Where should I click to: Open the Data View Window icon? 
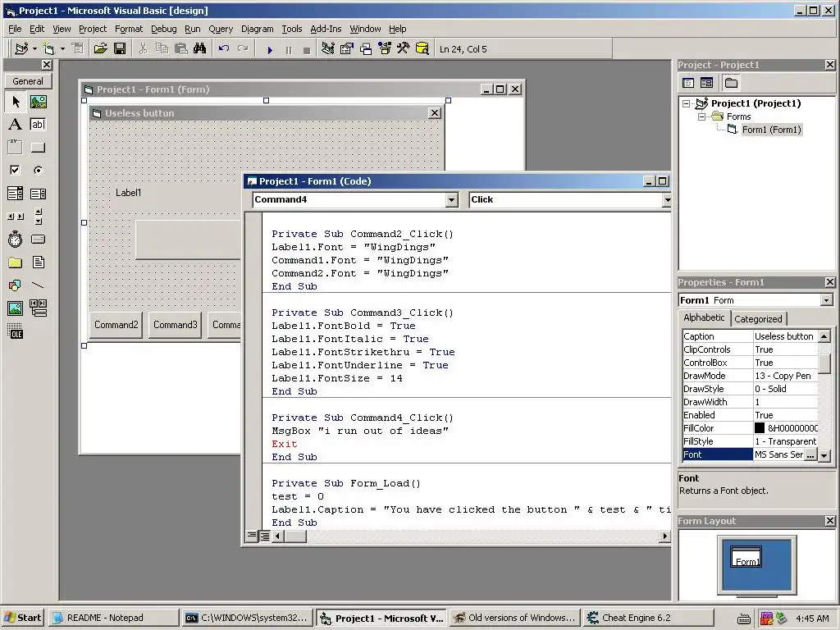tap(422, 49)
